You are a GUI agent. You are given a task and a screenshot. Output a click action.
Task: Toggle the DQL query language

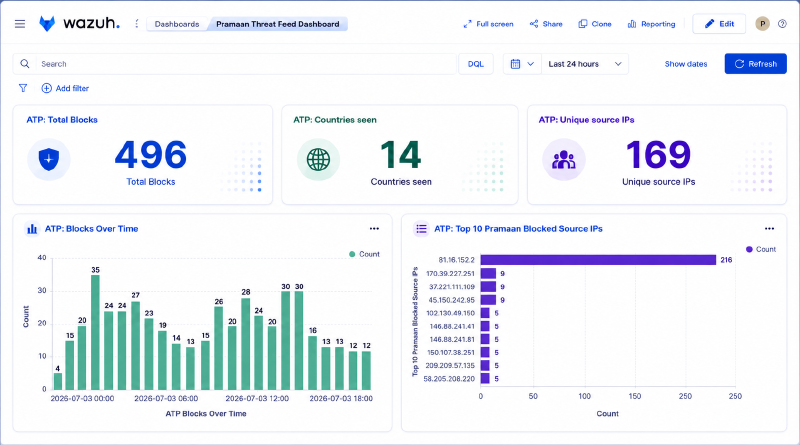point(476,64)
